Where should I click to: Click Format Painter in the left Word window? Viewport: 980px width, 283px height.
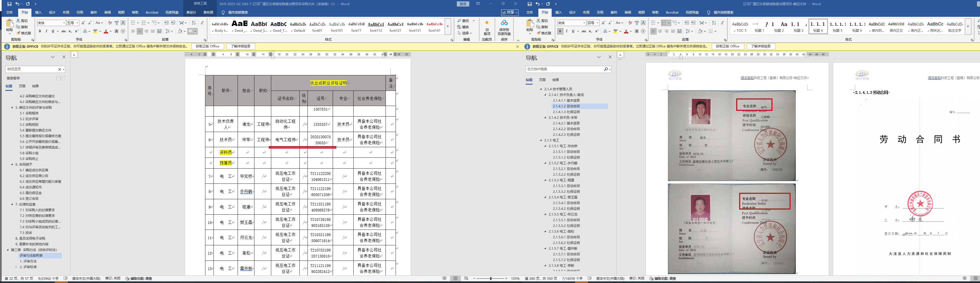pos(24,33)
